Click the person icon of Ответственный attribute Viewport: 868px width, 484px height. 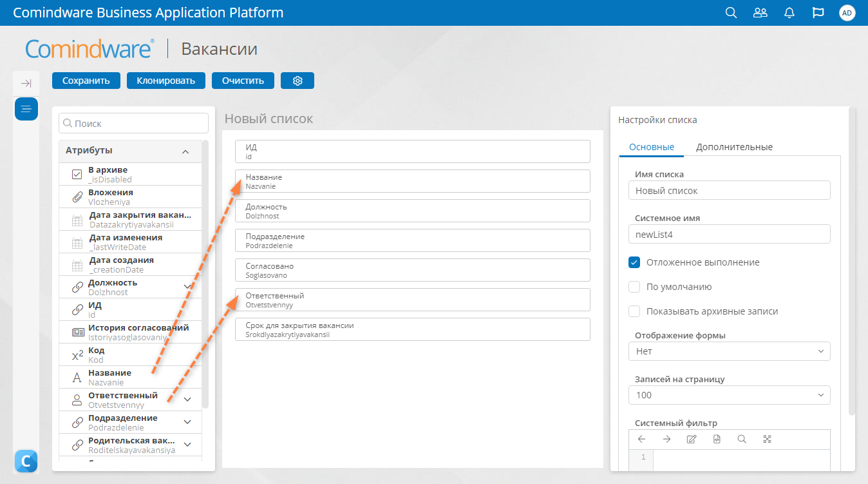tap(77, 400)
